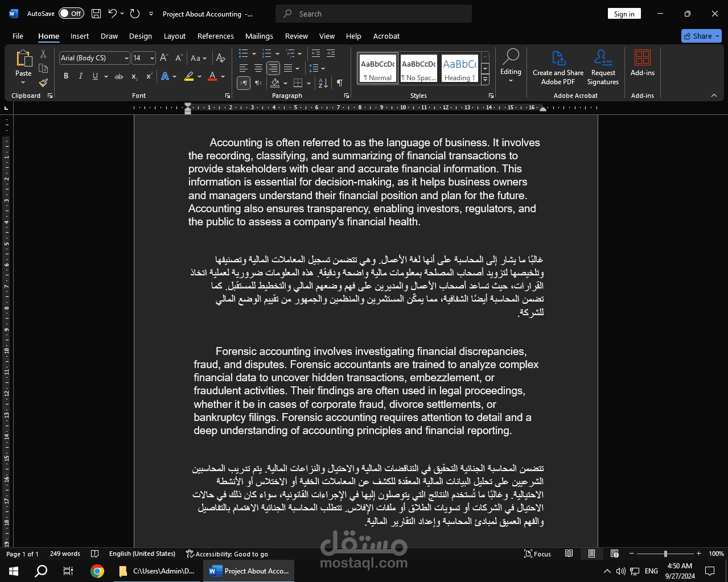Image resolution: width=728 pixels, height=582 pixels.
Task: Decrease font size with shrink button
Action: tap(179, 58)
